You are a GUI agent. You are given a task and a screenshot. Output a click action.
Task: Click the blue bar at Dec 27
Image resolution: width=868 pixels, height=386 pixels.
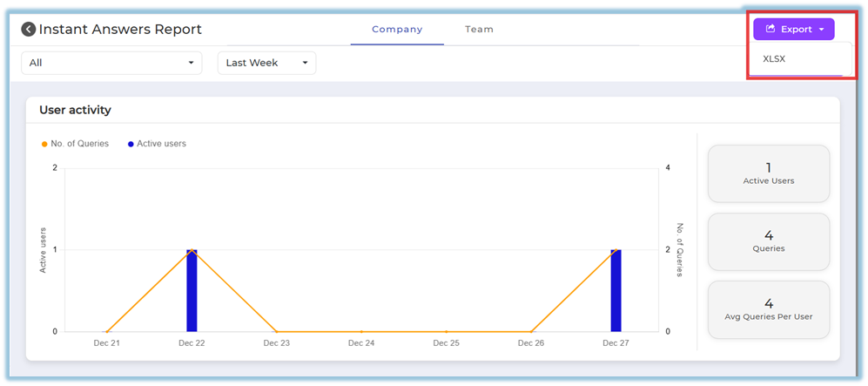[x=616, y=291]
